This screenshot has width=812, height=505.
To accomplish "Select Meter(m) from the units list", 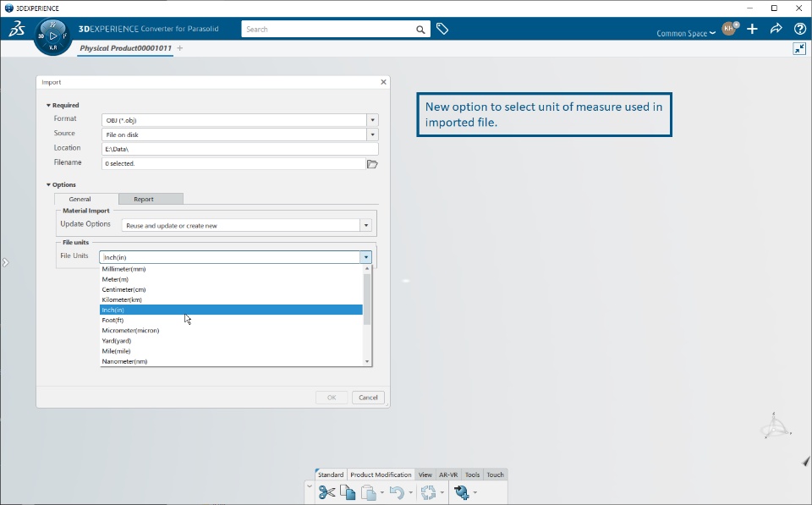I will pos(231,279).
